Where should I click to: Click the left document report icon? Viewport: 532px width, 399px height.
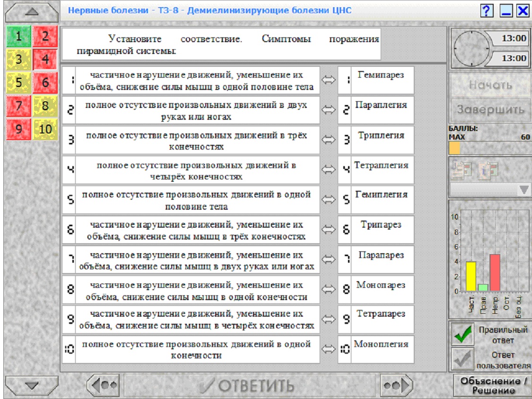462,169
